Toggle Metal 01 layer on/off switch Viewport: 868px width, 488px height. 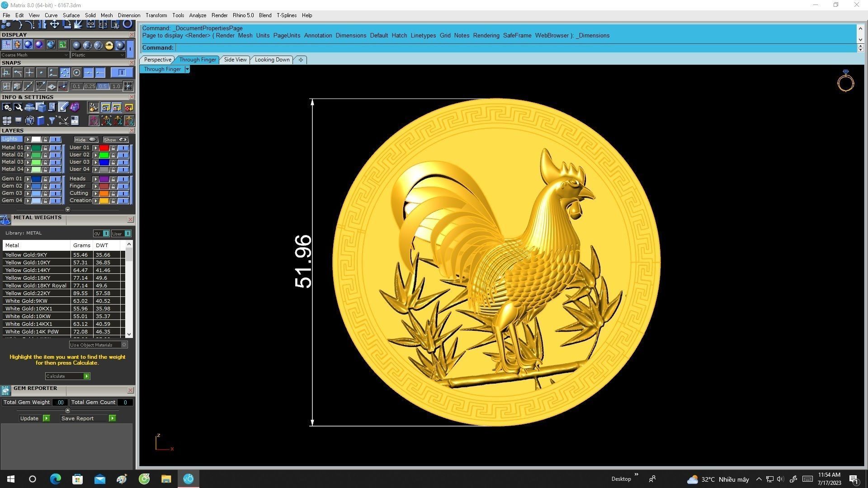(x=55, y=148)
